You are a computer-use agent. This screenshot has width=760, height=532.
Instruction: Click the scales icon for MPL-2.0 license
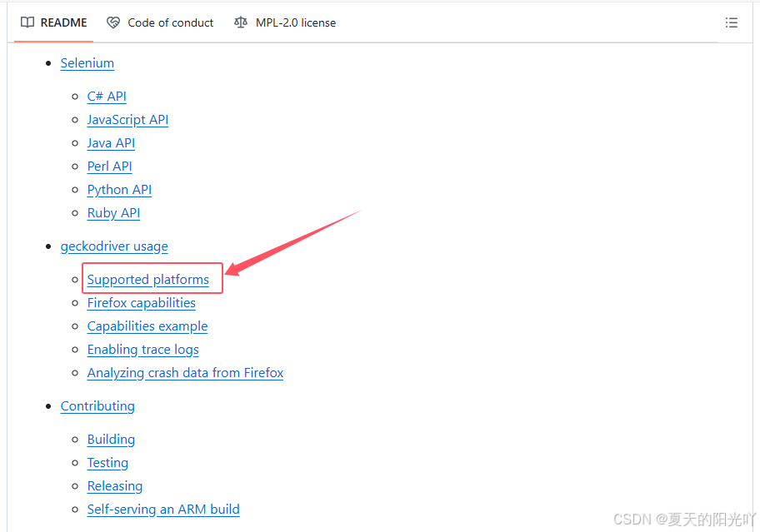241,22
